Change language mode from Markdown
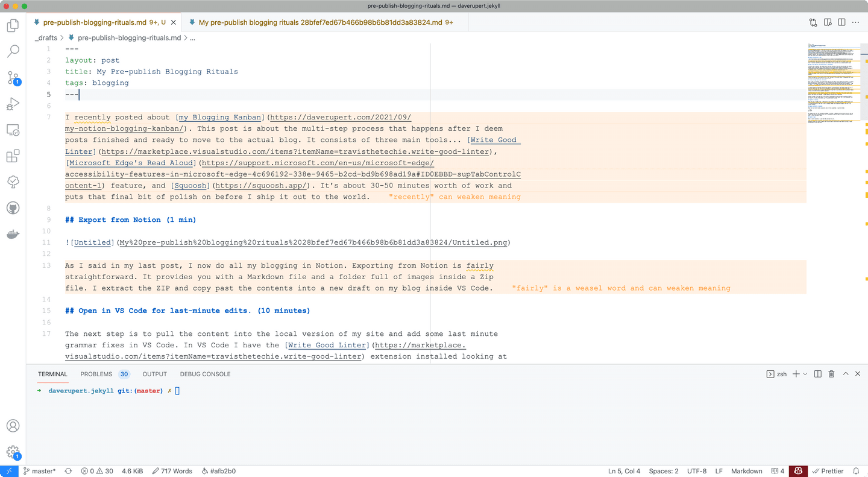Screen dimensions: 868x477 click(x=747, y=471)
